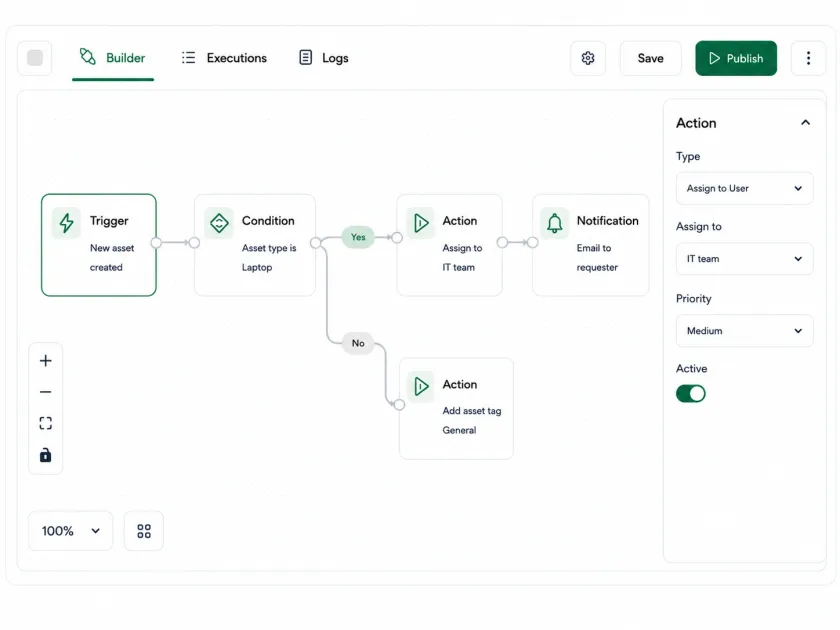Open the Type dropdown Assign to User

tap(744, 188)
